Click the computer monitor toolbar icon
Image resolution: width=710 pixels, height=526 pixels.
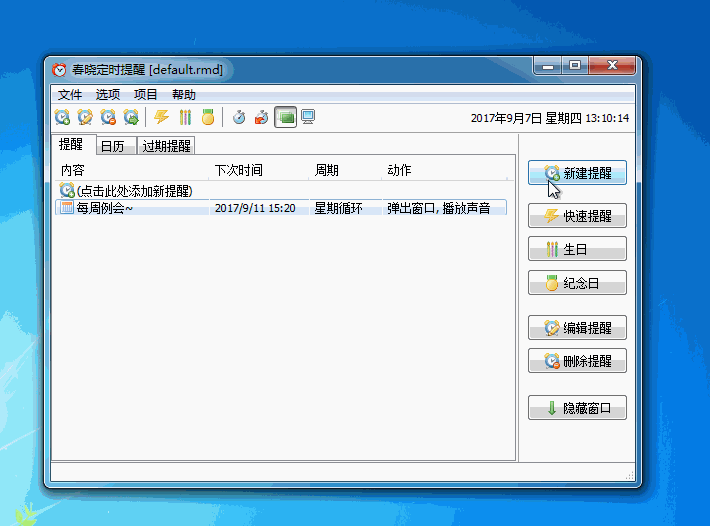coord(308,117)
